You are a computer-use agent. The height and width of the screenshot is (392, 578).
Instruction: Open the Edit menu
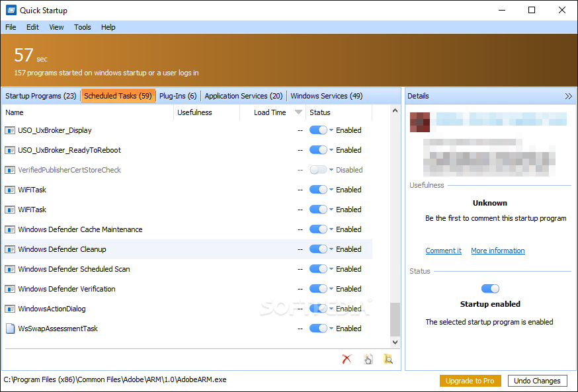pyautogui.click(x=32, y=27)
